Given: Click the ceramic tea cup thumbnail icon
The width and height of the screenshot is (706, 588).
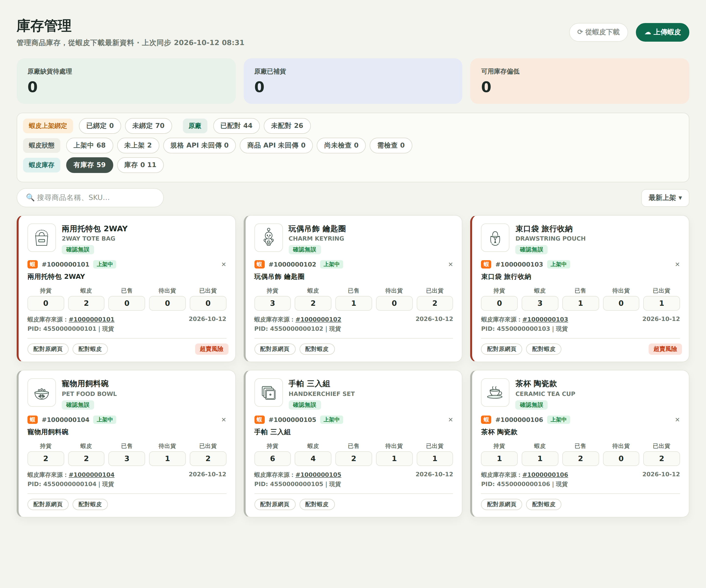Looking at the screenshot, I should pyautogui.click(x=495, y=392).
